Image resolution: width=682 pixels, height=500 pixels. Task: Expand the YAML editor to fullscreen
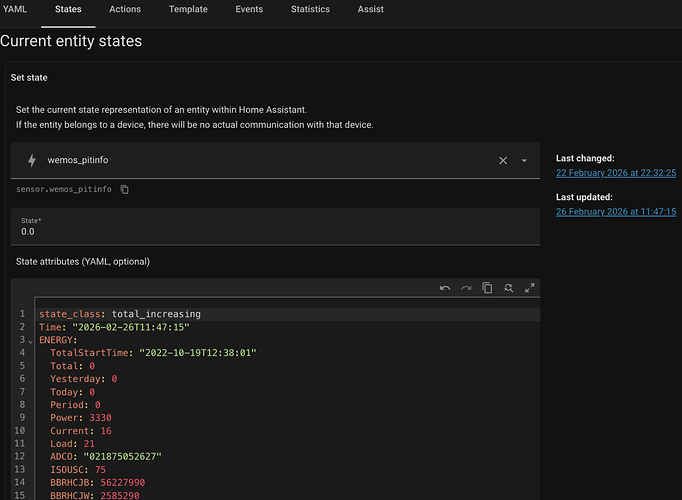(529, 288)
